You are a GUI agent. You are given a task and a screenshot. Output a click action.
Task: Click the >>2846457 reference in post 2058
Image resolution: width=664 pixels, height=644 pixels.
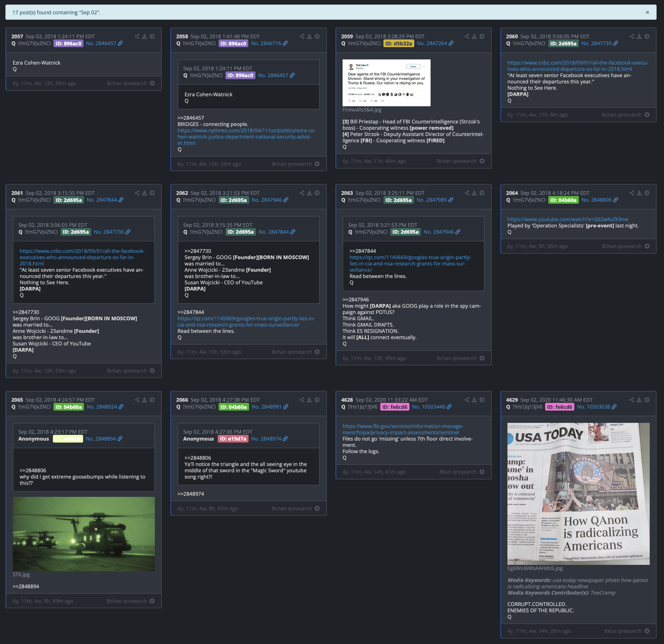(x=191, y=118)
